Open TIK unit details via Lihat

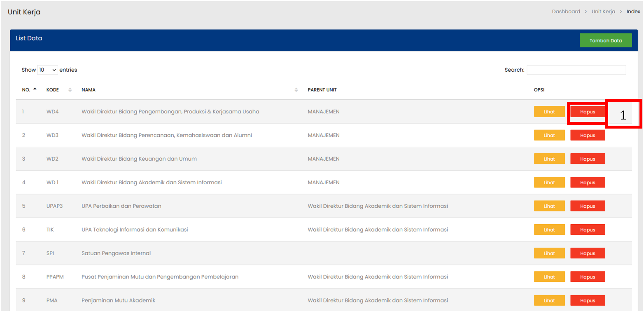[x=549, y=230]
